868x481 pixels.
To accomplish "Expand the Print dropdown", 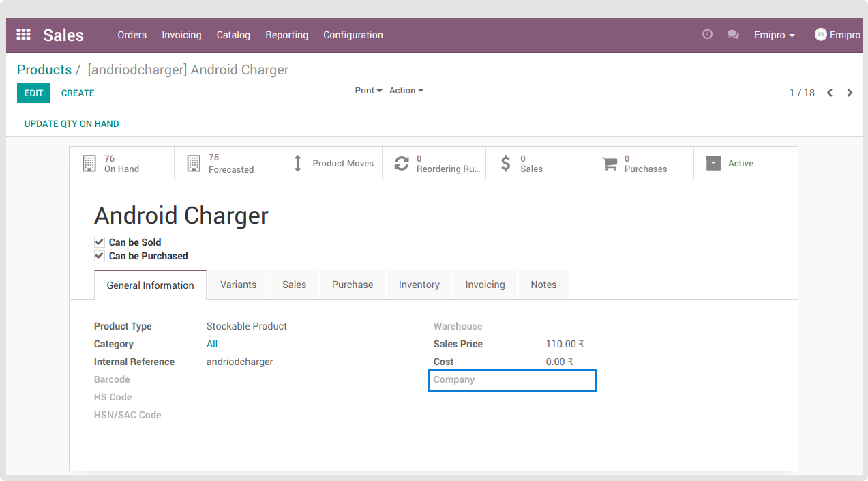I will [x=368, y=91].
